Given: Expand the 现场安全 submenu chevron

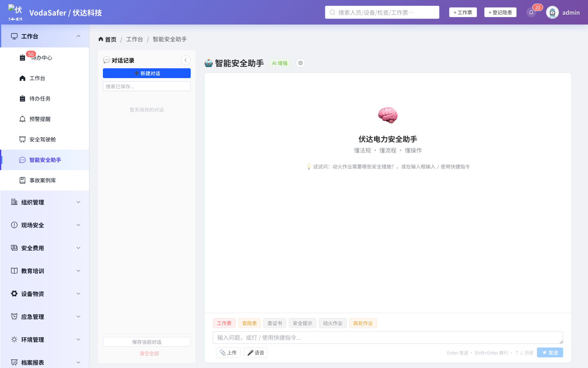Looking at the screenshot, I should click(78, 225).
